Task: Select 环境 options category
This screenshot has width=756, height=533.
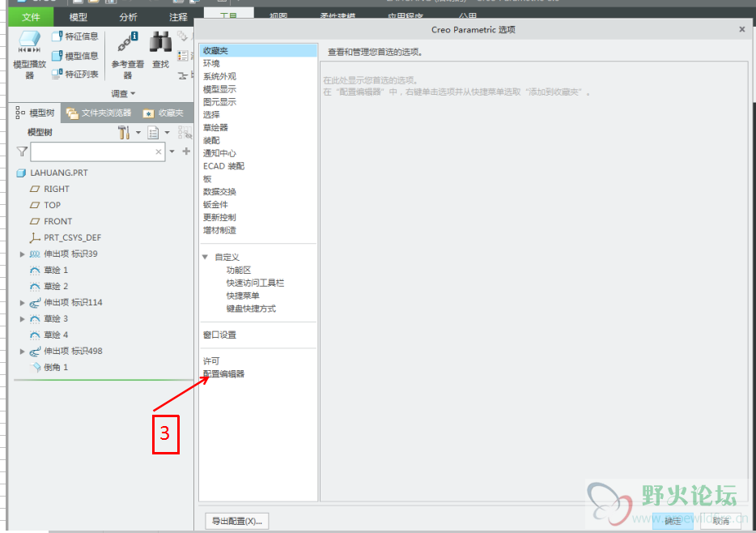Action: coord(211,63)
